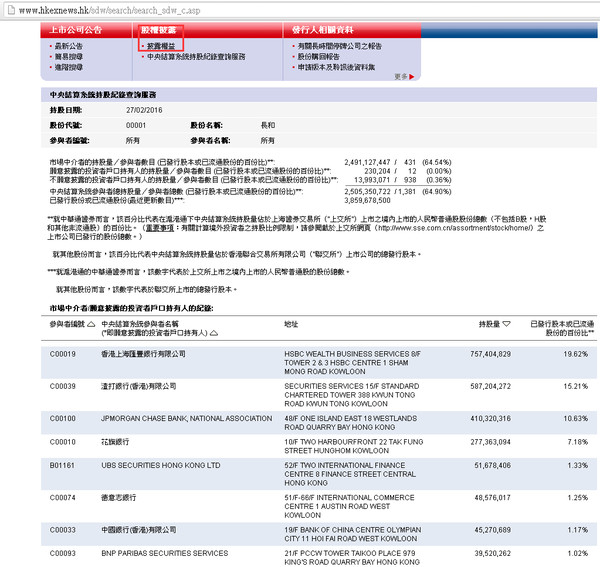Open 有關長時間停牌公司之報告 link
Screen dimensions: 600x567
[340, 46]
